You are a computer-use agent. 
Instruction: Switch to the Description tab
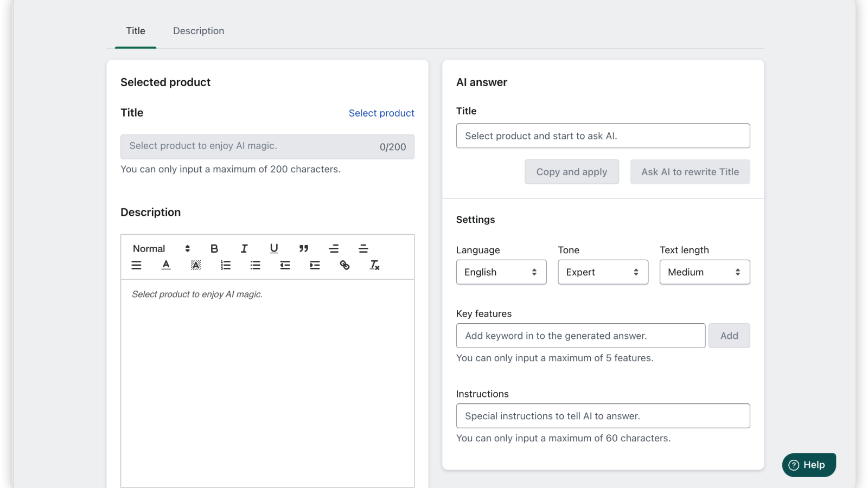199,31
